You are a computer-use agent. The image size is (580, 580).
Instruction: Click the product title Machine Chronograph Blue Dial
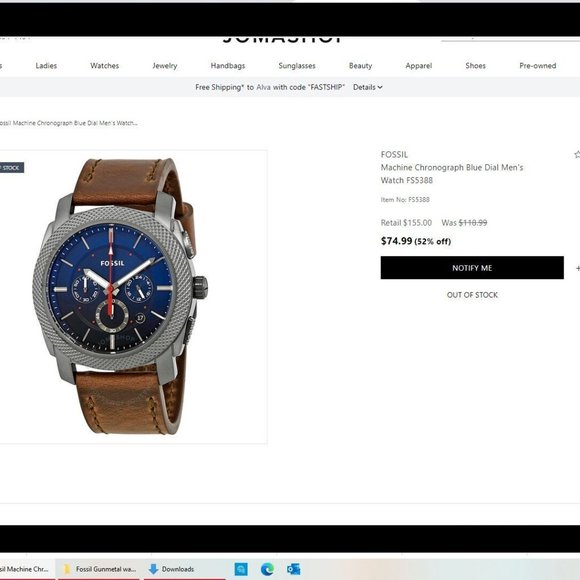tap(452, 174)
